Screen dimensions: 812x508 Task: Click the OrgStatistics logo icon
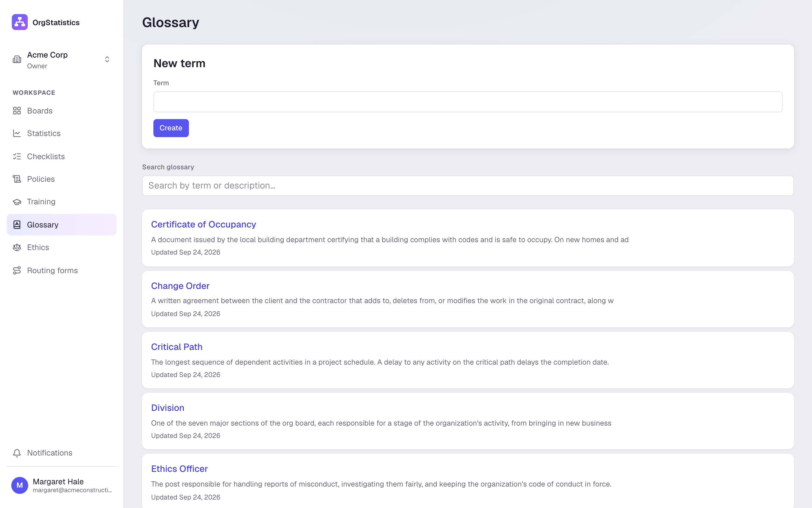(x=20, y=22)
